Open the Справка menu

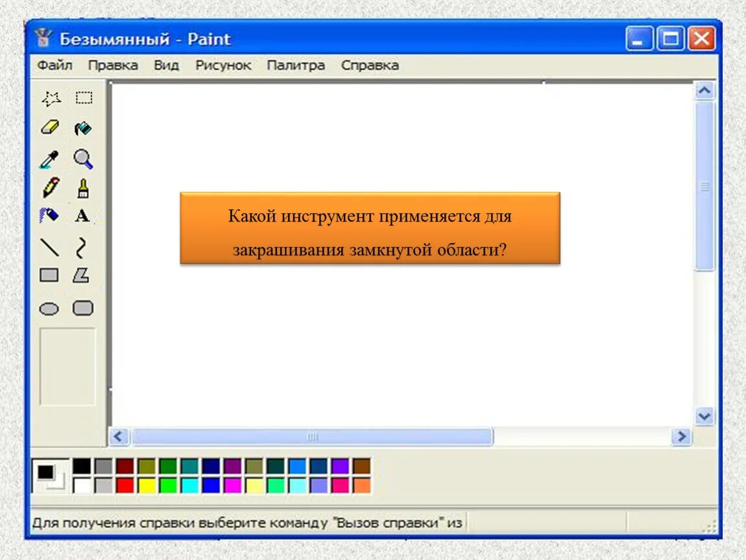click(370, 65)
